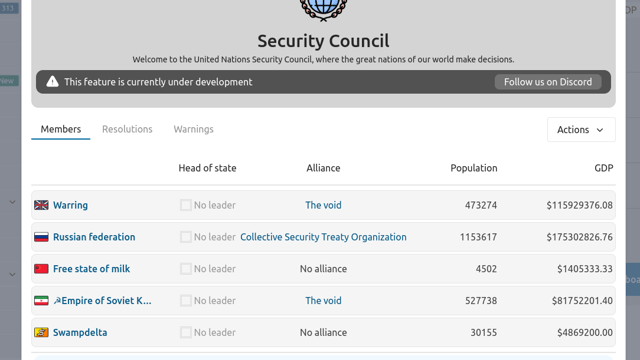The height and width of the screenshot is (360, 640).
Task: Click the United Kingdom flag beside Warring
Action: [x=41, y=205]
